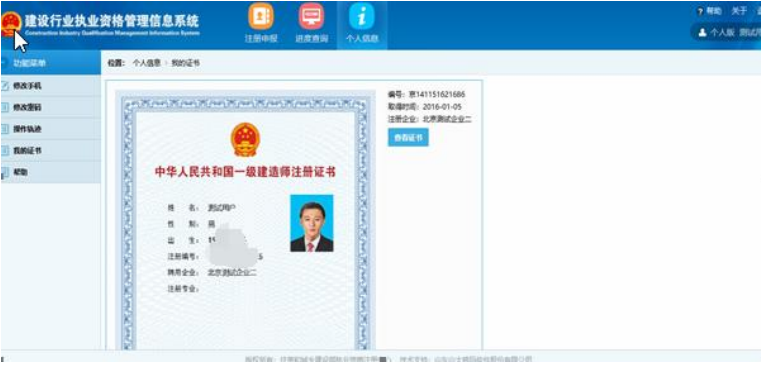Image resolution: width=761 pixels, height=368 pixels.
Task: Click the red emblem on the certificate
Action: (245, 139)
